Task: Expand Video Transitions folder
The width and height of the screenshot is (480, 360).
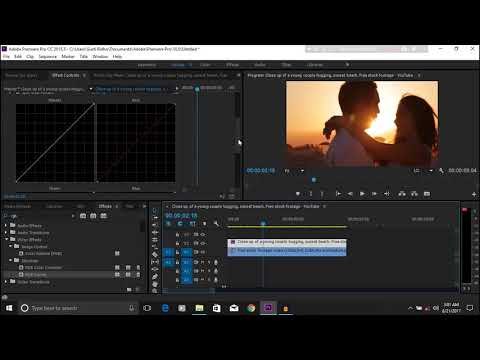Action: [x=6, y=282]
